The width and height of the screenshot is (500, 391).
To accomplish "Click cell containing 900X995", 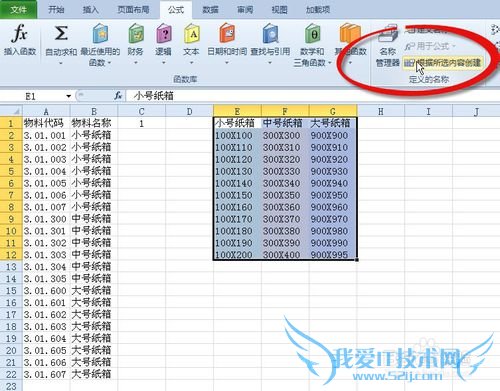I will tap(333, 255).
